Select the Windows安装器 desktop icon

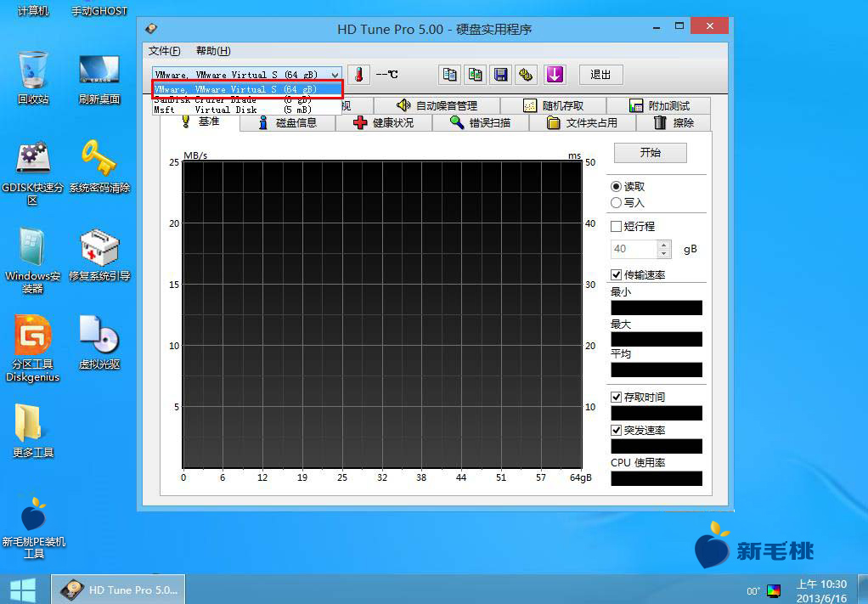click(32, 260)
